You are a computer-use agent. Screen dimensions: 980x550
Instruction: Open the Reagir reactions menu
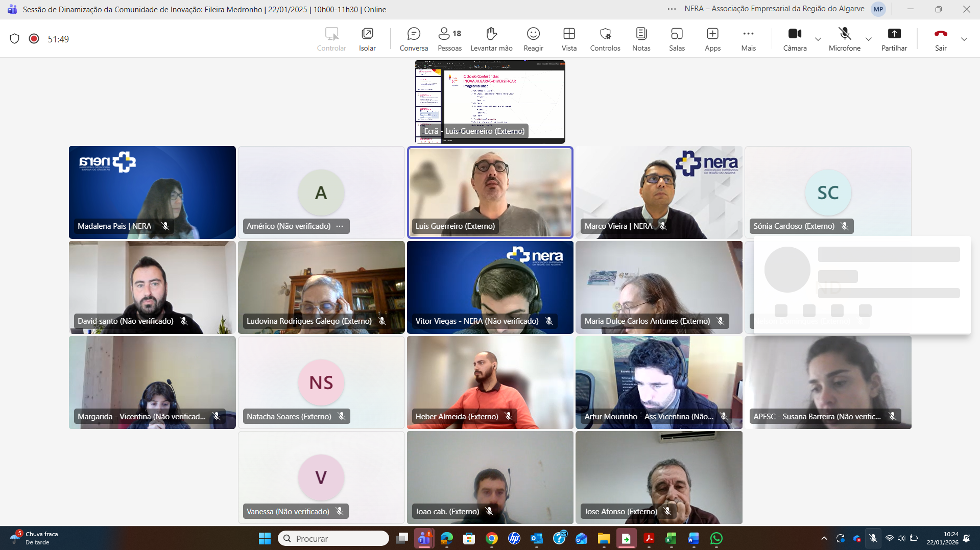pyautogui.click(x=533, y=39)
